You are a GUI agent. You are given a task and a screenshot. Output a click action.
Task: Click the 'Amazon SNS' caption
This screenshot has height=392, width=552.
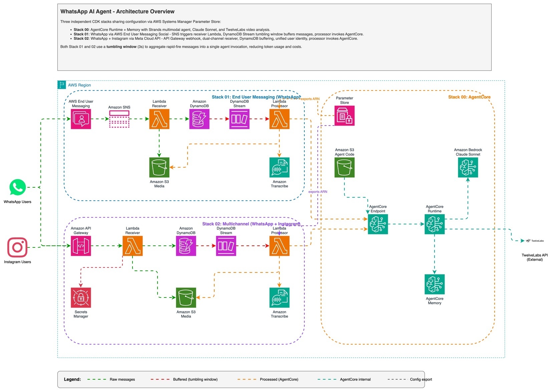pyautogui.click(x=119, y=107)
